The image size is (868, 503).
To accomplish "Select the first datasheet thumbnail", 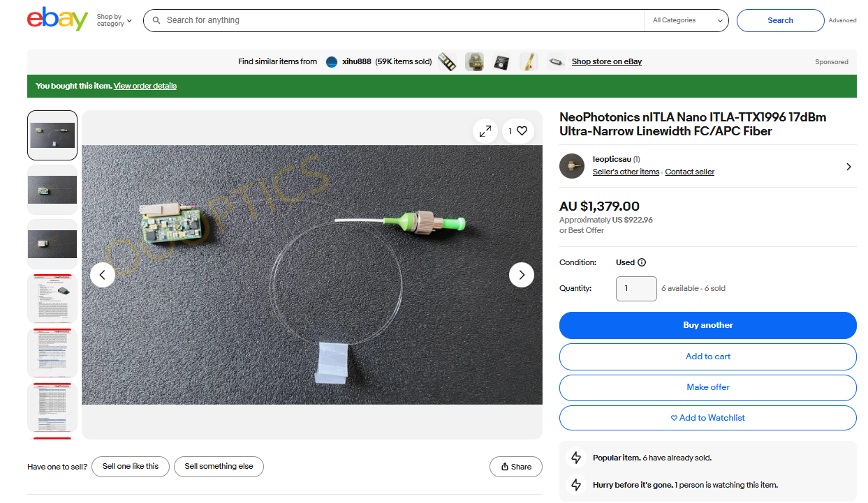I will coord(52,299).
